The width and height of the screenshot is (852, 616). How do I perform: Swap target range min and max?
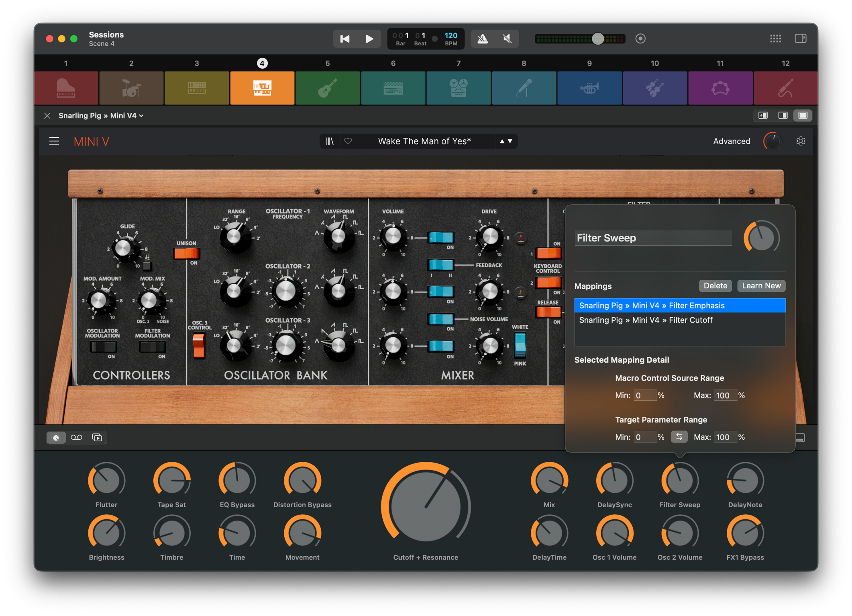[679, 437]
